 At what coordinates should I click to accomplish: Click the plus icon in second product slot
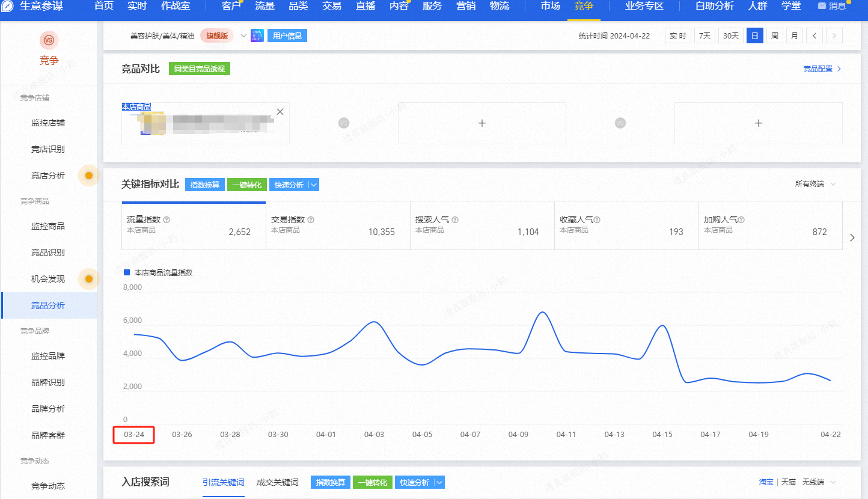(481, 123)
